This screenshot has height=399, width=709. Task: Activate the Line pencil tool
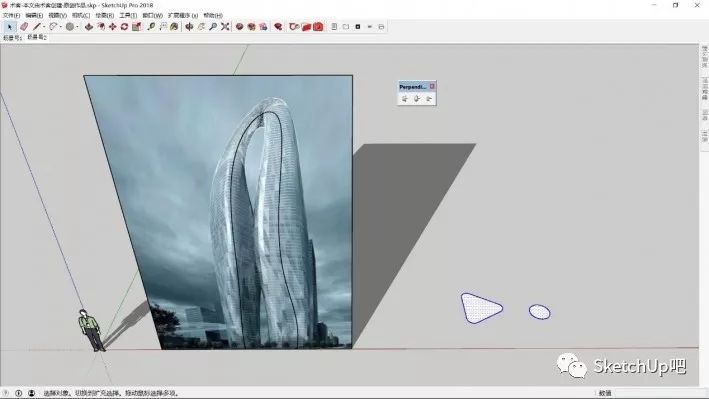[x=37, y=27]
